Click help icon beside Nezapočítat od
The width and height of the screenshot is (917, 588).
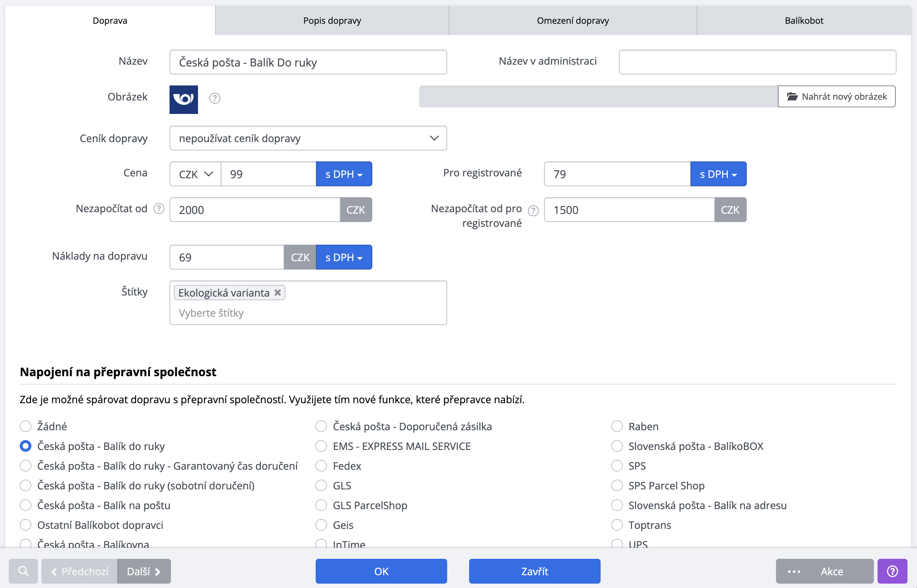point(159,209)
